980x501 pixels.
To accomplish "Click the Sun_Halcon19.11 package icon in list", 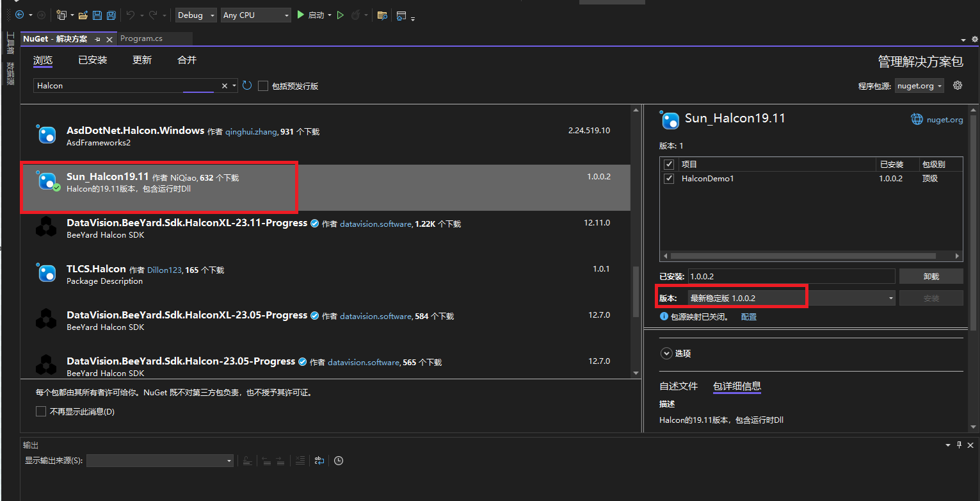I will (x=47, y=181).
